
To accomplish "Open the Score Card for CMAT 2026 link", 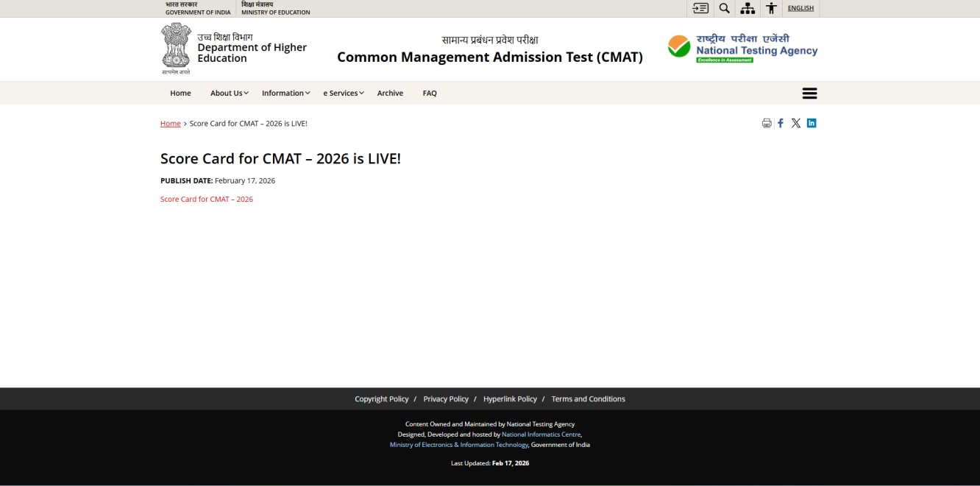I will click(207, 199).
